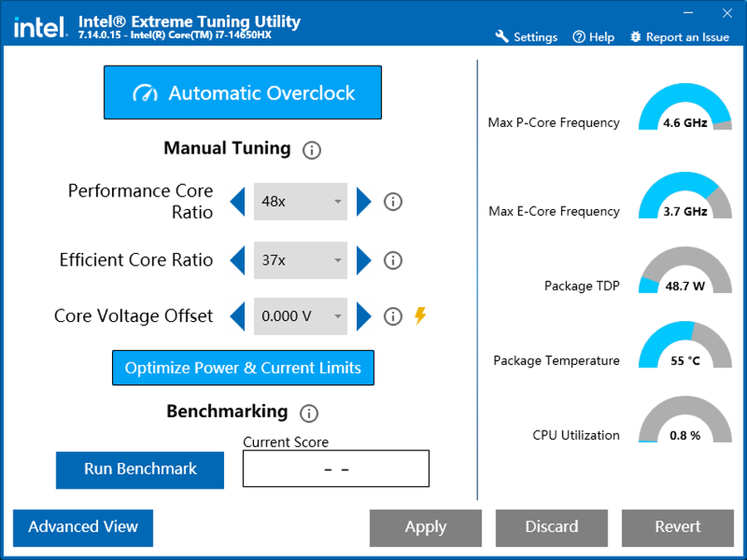Open Performance Core Ratio info tooltip icon
The image size is (747, 560).
click(393, 202)
